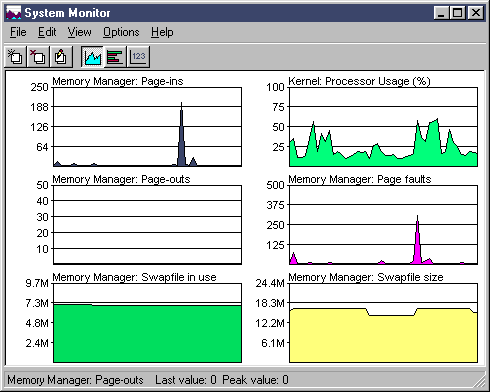
Task: Select the Swapfile in use chart
Action: click(x=147, y=323)
